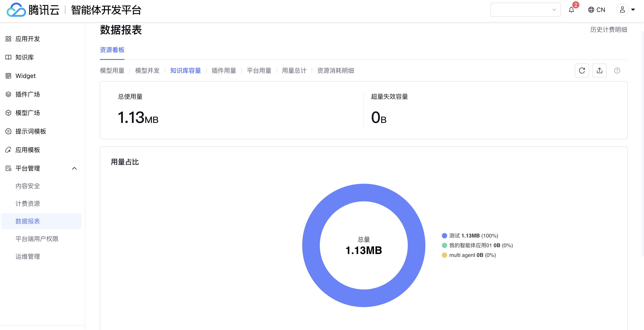Click the blue donut chart ring

[311, 245]
